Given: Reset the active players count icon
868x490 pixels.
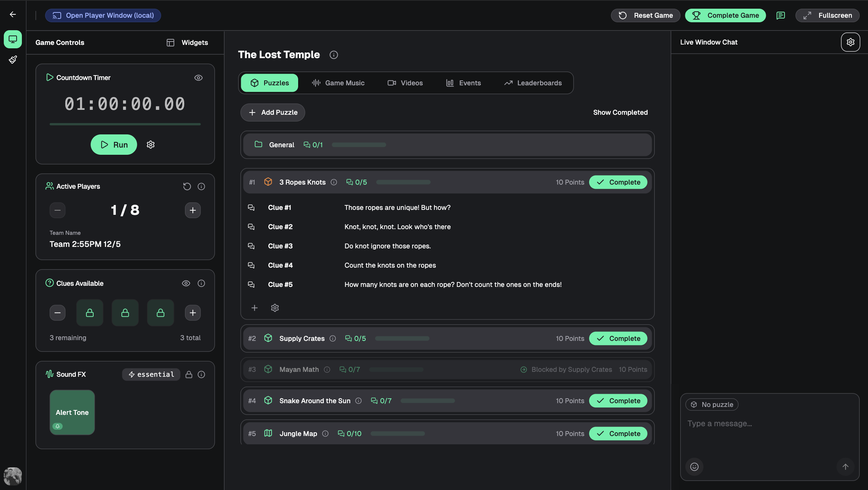Looking at the screenshot, I should pos(187,186).
